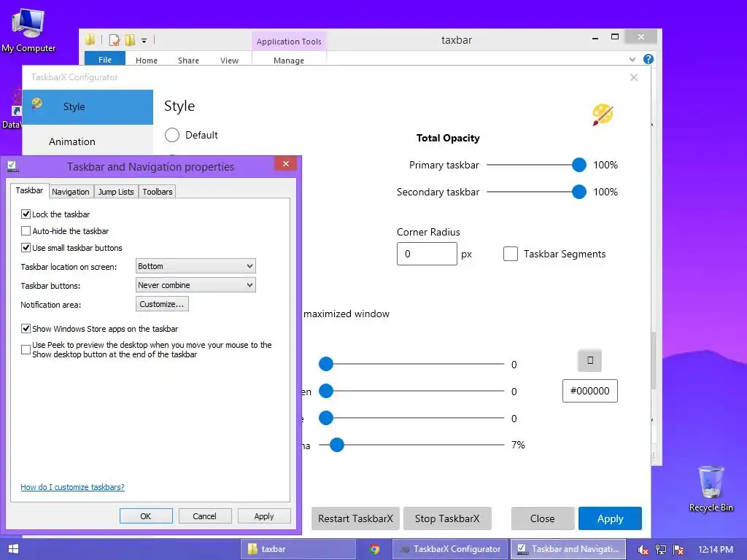
Task: Select the Default style radio button
Action: click(172, 135)
